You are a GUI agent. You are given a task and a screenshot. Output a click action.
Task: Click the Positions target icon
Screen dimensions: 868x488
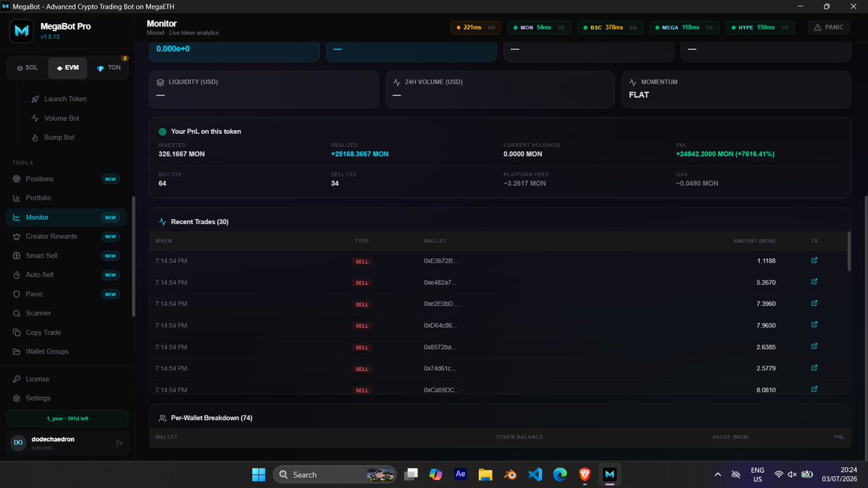pyautogui.click(x=17, y=179)
